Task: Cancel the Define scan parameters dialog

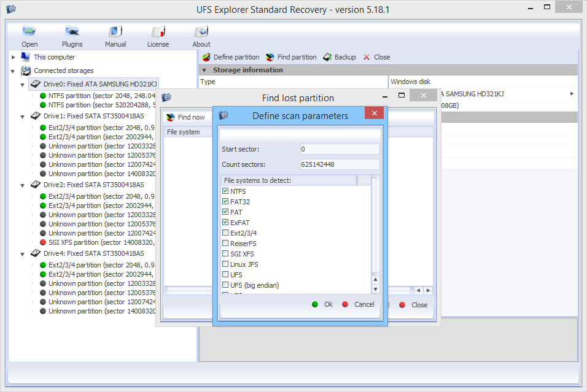Action: (359, 304)
